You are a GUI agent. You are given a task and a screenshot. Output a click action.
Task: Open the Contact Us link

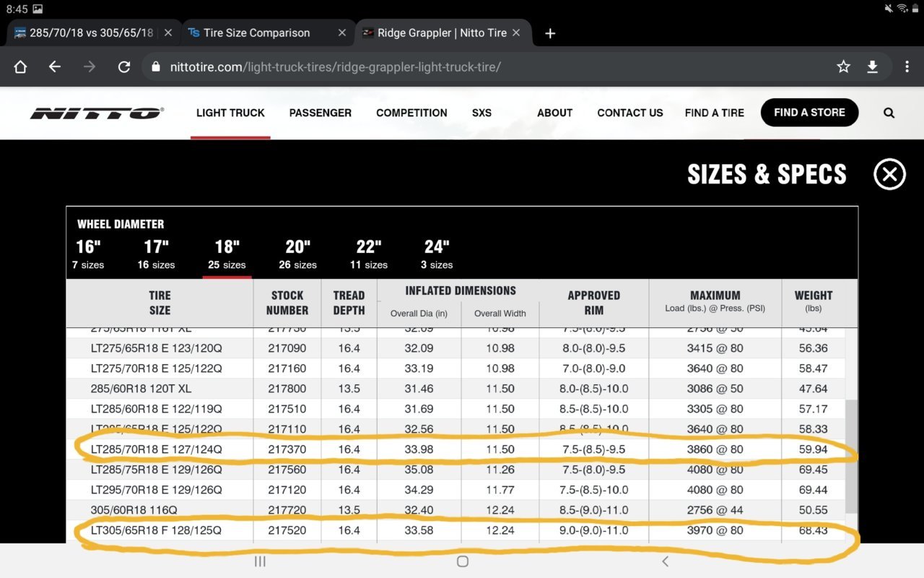(629, 113)
